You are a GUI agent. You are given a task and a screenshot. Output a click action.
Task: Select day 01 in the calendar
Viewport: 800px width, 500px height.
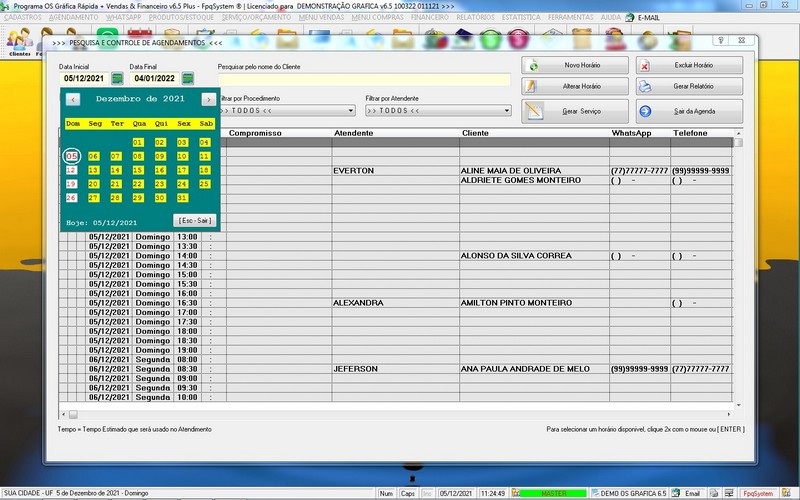[138, 142]
